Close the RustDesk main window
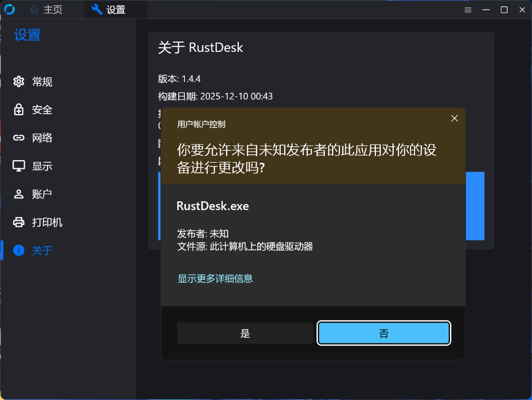 click(x=522, y=10)
